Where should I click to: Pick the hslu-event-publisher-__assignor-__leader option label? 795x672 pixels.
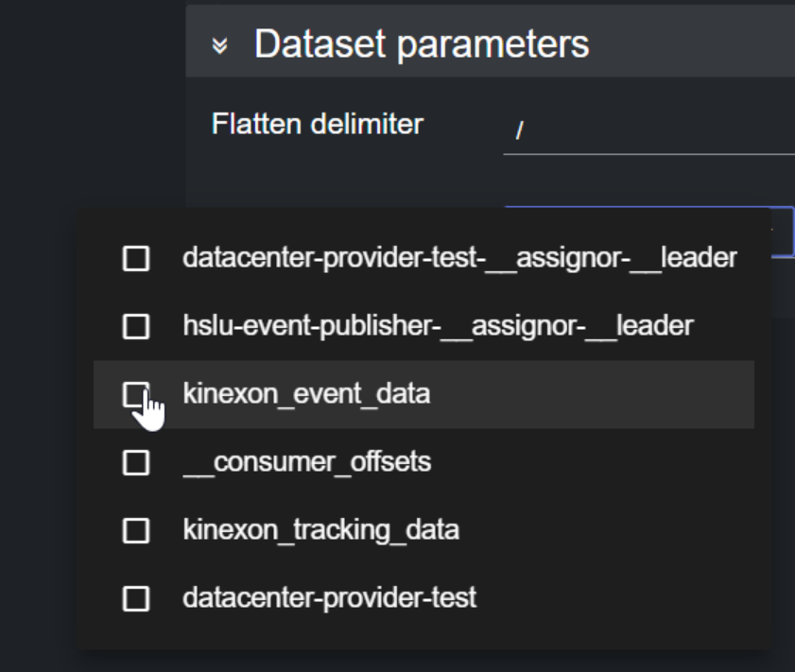tap(438, 326)
